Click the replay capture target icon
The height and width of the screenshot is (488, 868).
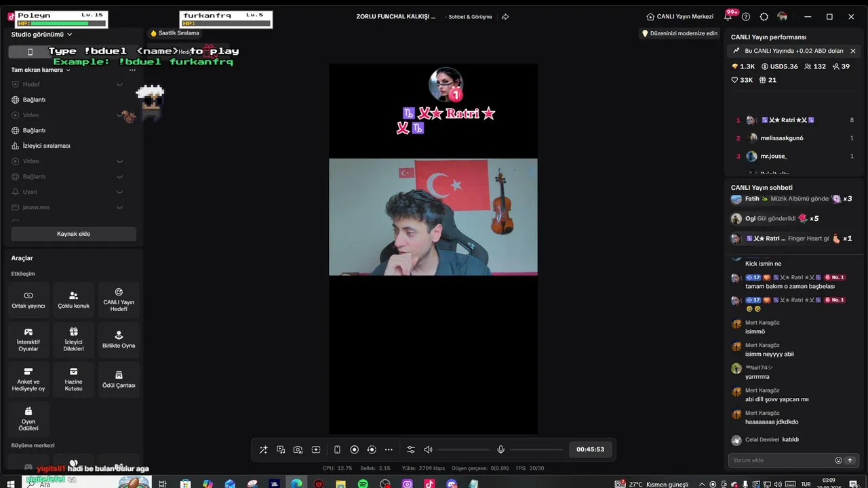click(x=372, y=449)
